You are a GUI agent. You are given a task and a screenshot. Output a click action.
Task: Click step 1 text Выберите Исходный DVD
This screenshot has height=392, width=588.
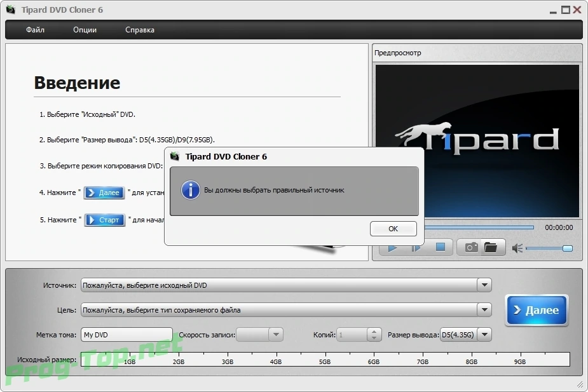pyautogui.click(x=87, y=114)
